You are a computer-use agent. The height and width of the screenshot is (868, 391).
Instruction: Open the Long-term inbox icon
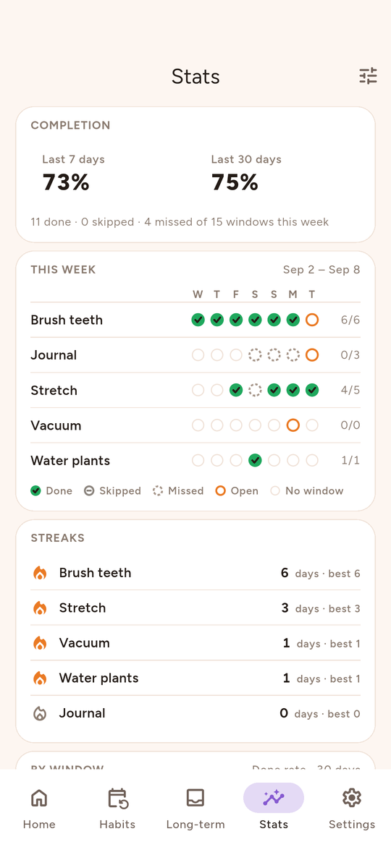[195, 798]
